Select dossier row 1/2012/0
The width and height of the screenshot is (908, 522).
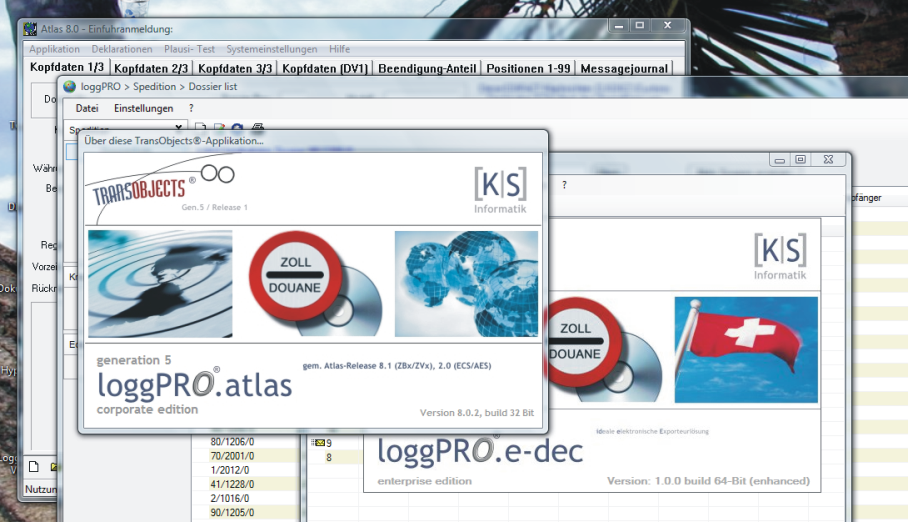(230, 470)
